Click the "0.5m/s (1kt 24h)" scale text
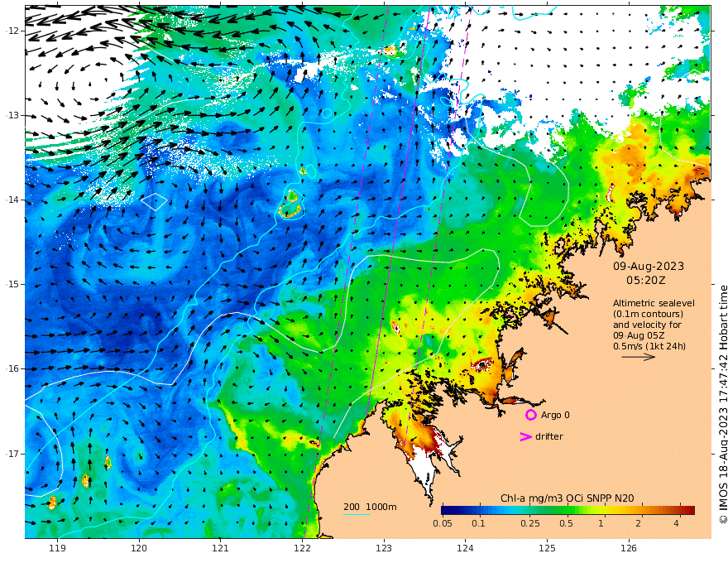 click(x=649, y=346)
